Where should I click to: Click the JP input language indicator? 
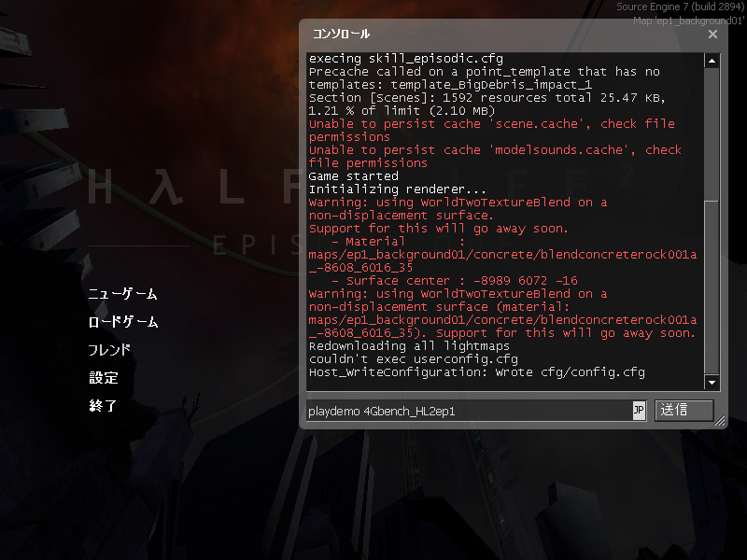click(639, 410)
